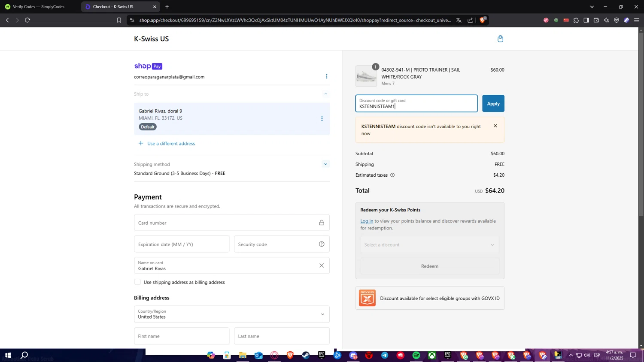This screenshot has height=362, width=644.
Task: Click the ESP language indicator
Action: click(x=597, y=355)
